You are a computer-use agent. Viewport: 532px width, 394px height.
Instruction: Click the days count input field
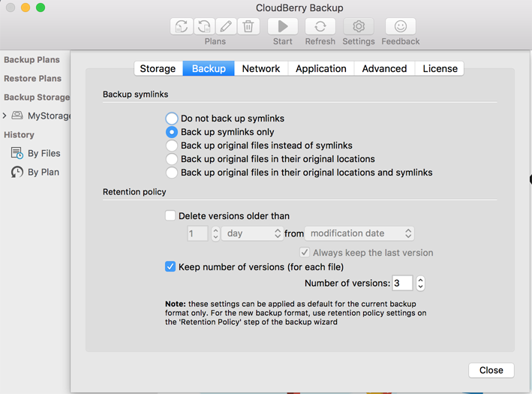197,233
